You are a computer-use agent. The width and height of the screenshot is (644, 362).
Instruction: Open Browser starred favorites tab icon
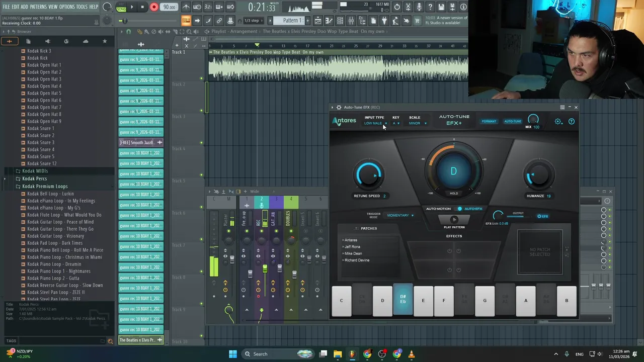point(105,41)
